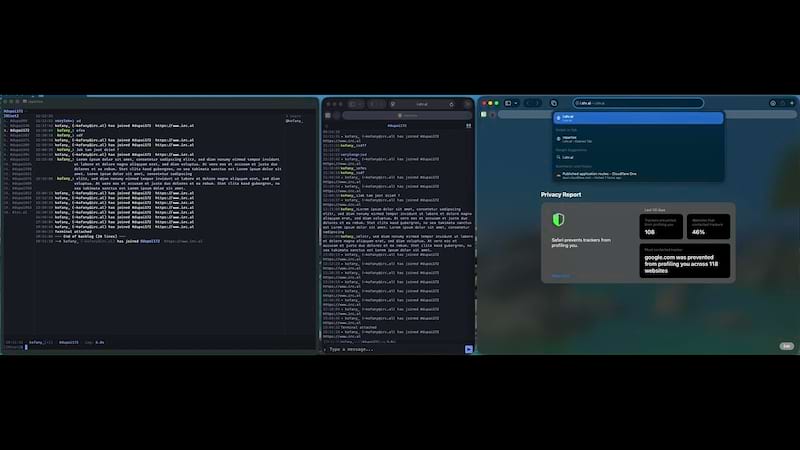Viewport: 800px width, 450px height.
Task: Click the Safari address bar field
Action: 640,103
